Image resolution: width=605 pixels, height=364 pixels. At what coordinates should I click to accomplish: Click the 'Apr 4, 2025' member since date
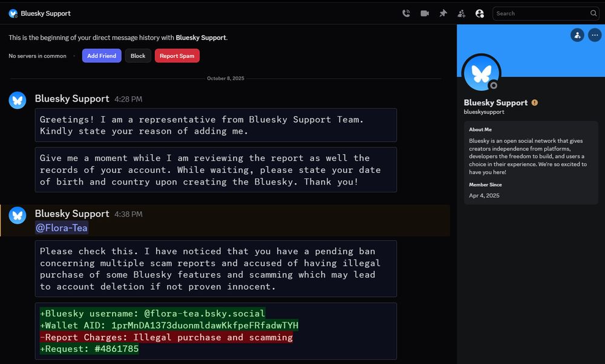(484, 195)
